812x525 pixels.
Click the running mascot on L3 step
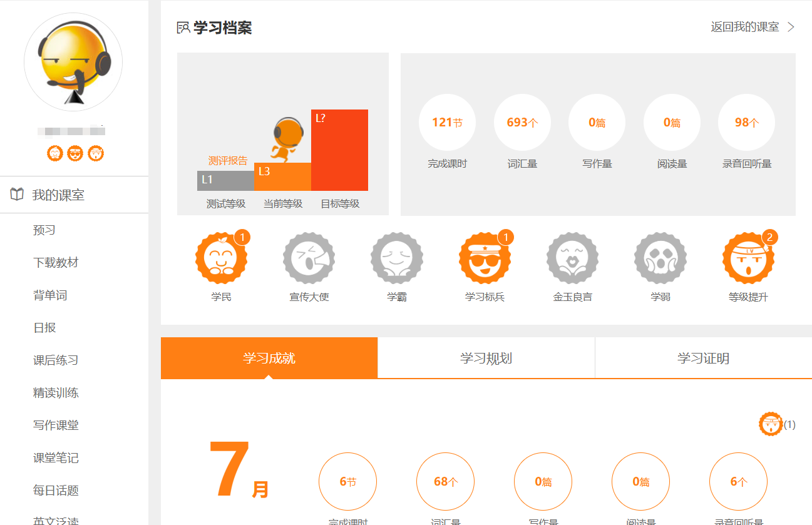click(287, 140)
